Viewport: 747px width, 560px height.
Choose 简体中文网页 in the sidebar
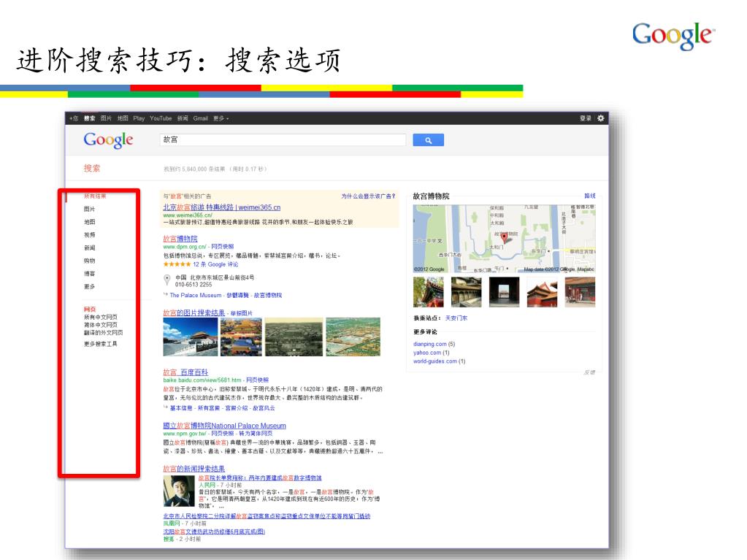[x=100, y=325]
